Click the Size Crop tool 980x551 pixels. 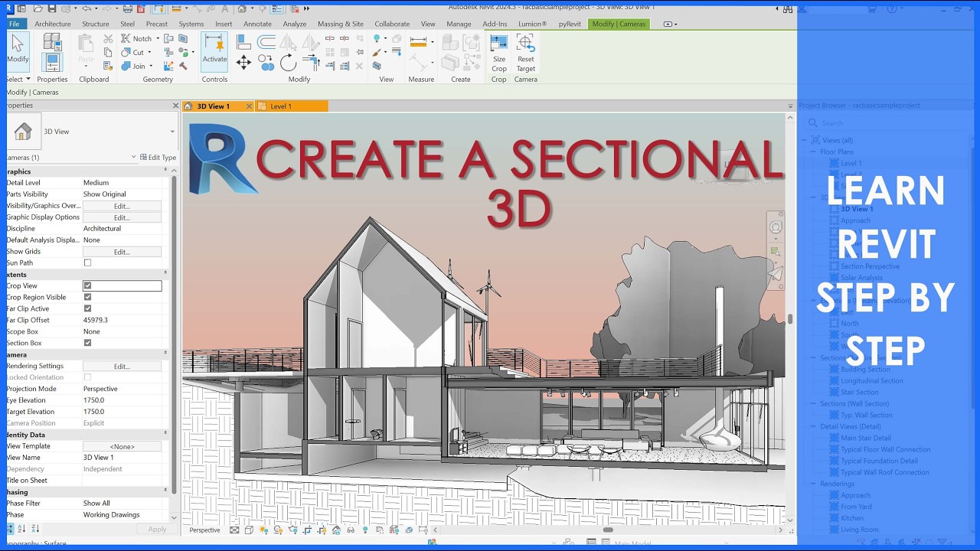click(x=499, y=53)
